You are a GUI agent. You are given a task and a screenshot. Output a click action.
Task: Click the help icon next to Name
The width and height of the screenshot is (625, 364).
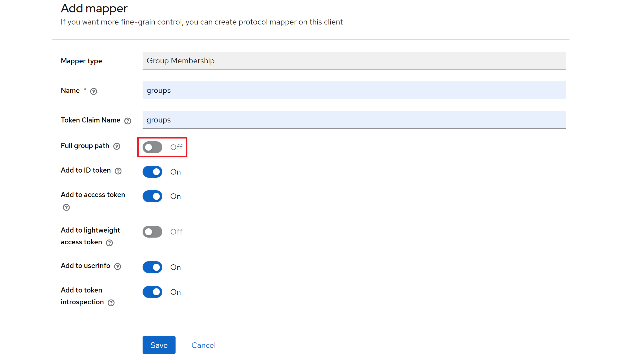(x=94, y=91)
